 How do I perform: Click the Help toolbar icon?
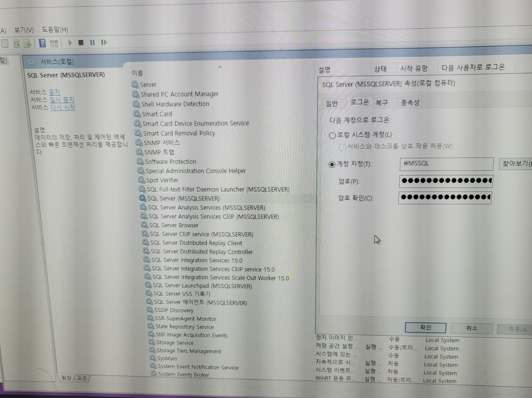(x=42, y=43)
